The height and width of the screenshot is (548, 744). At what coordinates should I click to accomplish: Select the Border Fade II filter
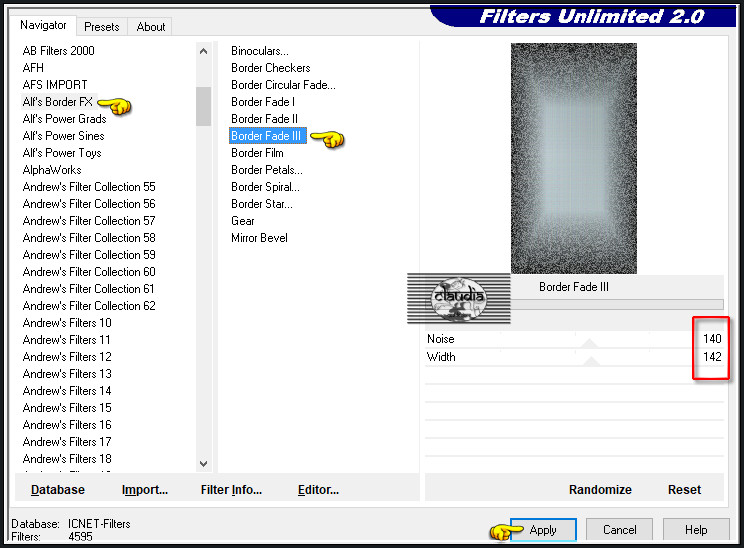(x=264, y=119)
